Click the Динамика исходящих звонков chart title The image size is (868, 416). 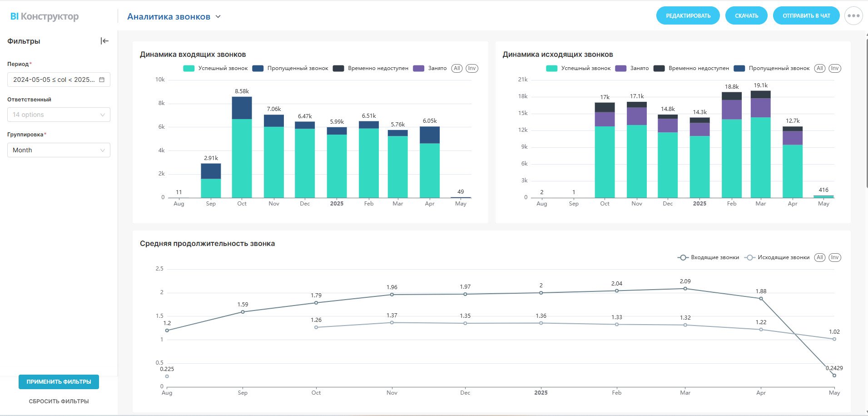point(558,55)
